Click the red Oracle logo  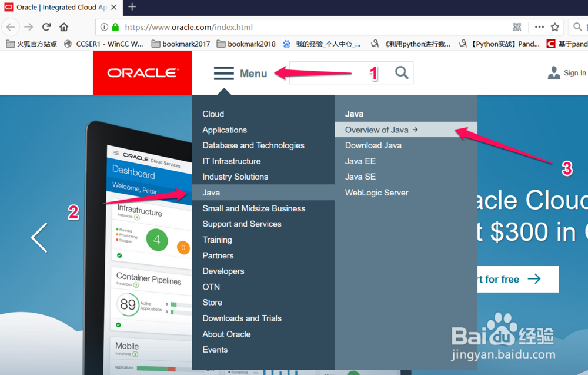142,73
